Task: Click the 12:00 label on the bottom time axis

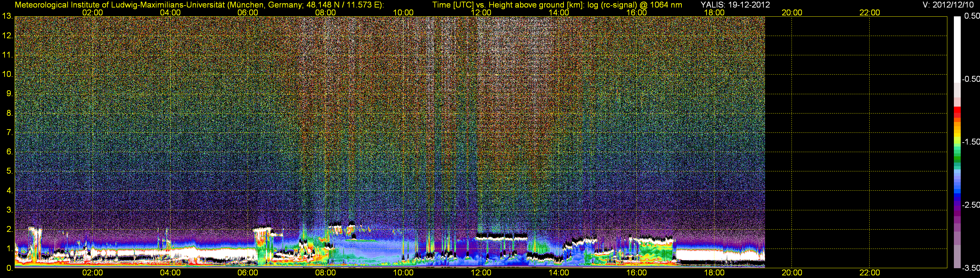Action: (x=481, y=273)
